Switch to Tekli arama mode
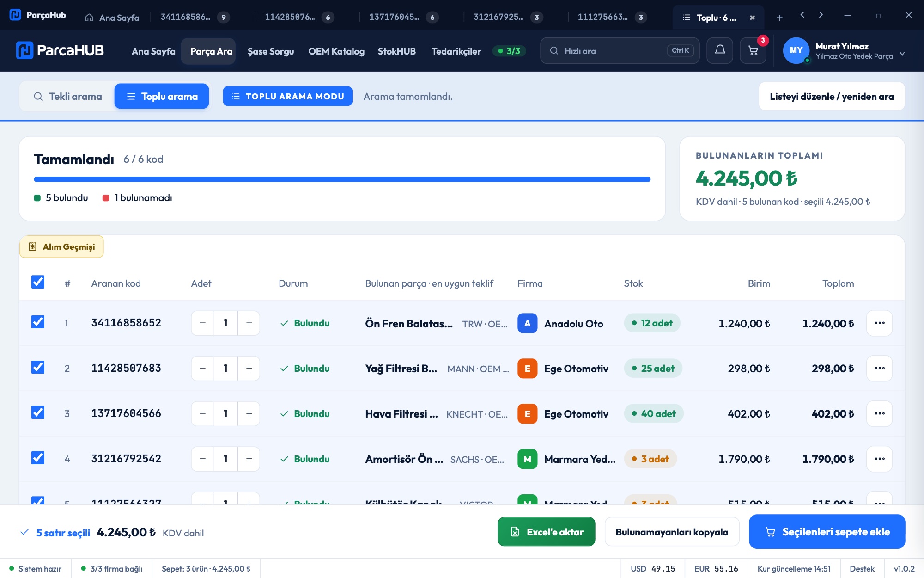Viewport: 924px width, 578px height. click(67, 96)
